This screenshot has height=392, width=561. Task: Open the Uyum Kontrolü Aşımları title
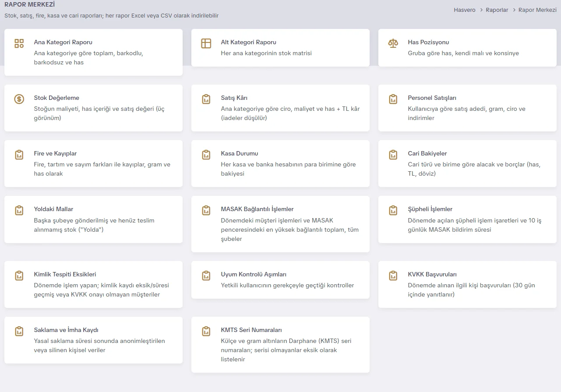point(254,275)
